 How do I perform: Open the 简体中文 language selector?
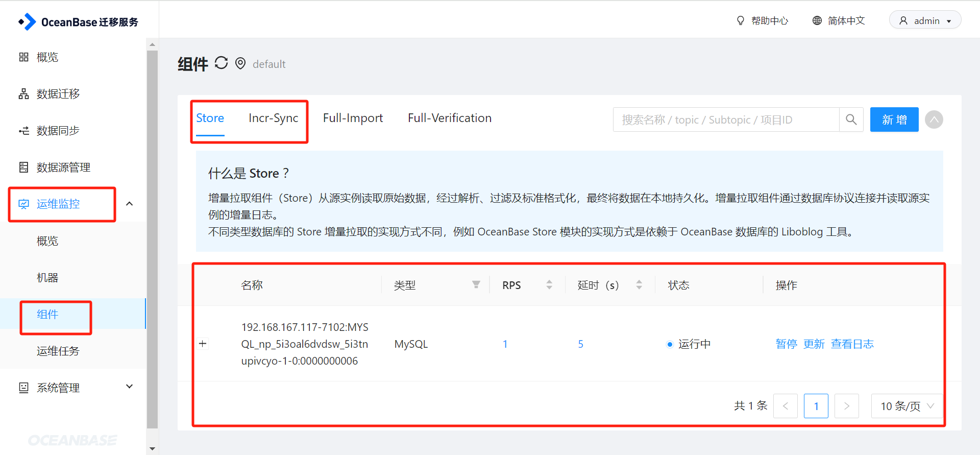click(x=846, y=21)
